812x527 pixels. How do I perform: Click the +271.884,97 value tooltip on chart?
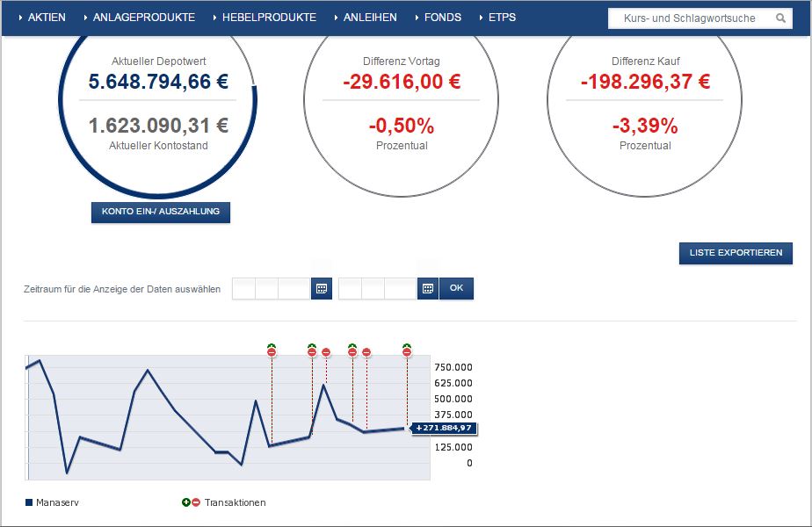[x=443, y=428]
